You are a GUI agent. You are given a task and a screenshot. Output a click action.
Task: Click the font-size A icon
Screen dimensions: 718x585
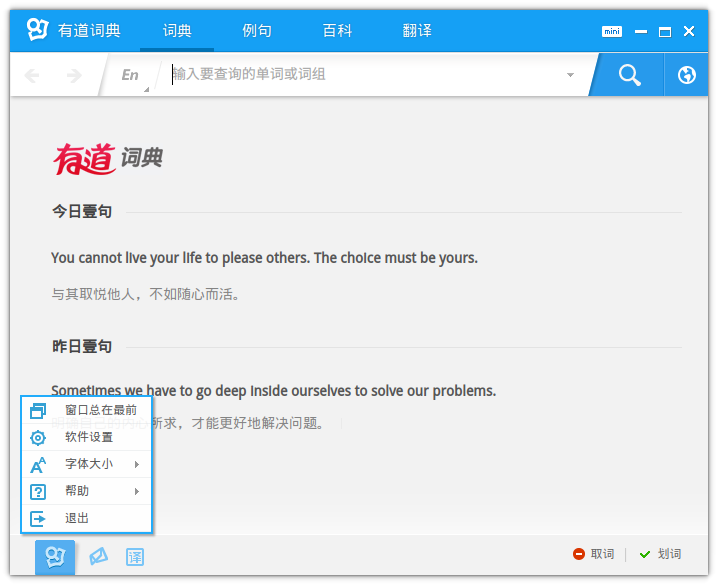click(38, 465)
